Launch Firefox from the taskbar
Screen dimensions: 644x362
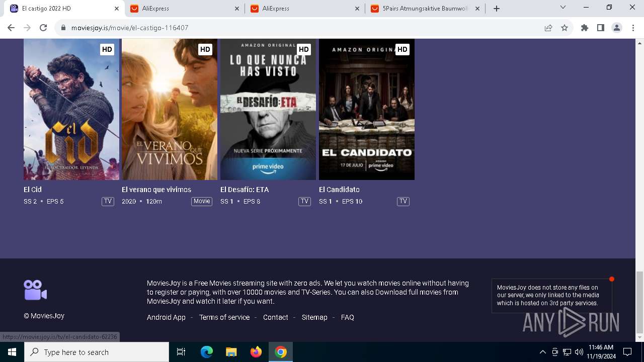256,352
